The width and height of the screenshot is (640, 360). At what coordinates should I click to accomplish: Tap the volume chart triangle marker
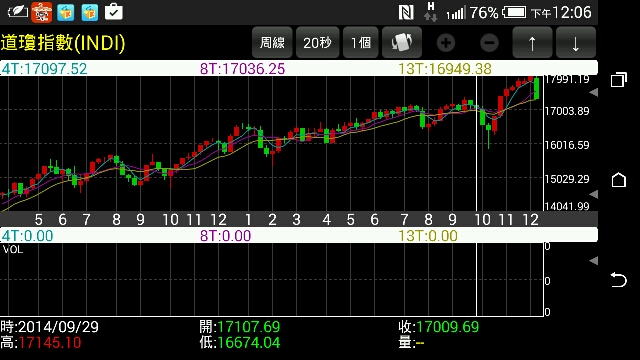tap(594, 260)
